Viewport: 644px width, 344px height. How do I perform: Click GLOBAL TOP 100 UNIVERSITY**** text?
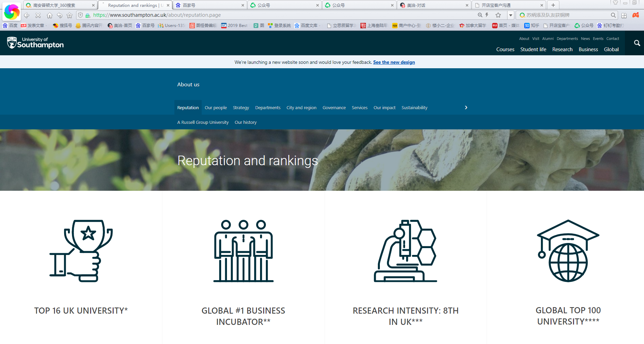coord(568,316)
